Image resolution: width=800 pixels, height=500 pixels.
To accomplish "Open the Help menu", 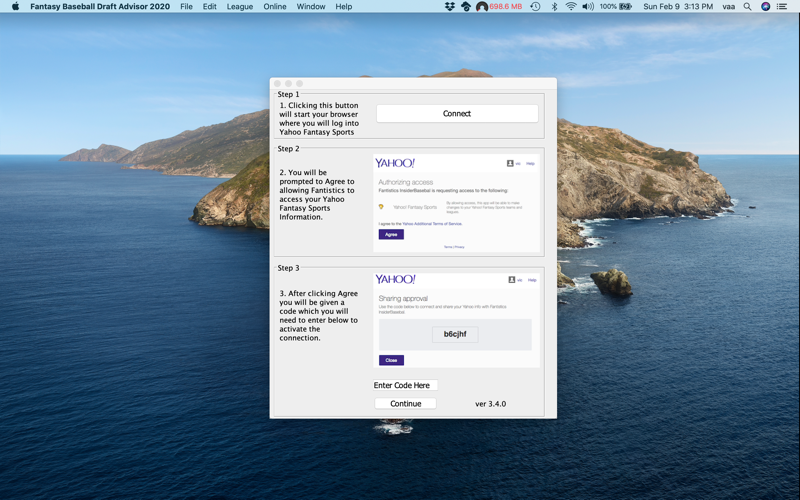I will point(343,7).
